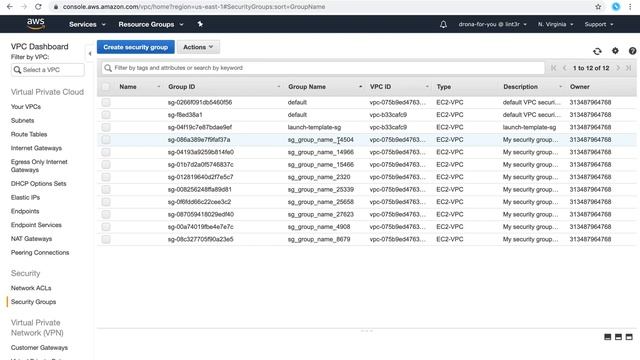Open Endpoint Services in sidebar
640x360 pixels.
click(x=36, y=225)
